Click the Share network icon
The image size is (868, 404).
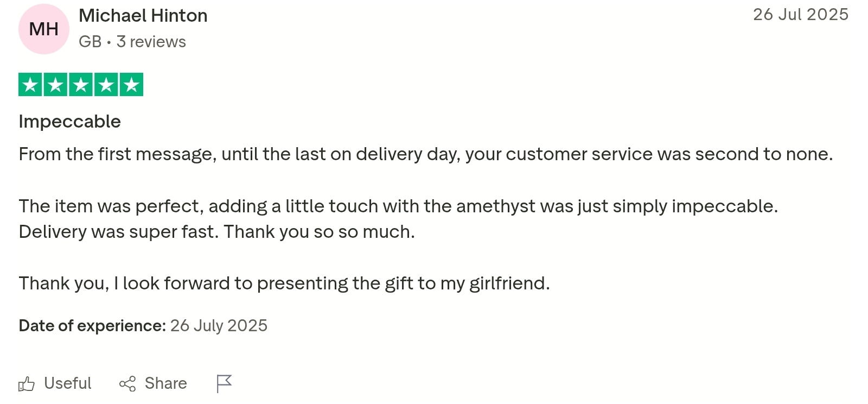tap(127, 384)
